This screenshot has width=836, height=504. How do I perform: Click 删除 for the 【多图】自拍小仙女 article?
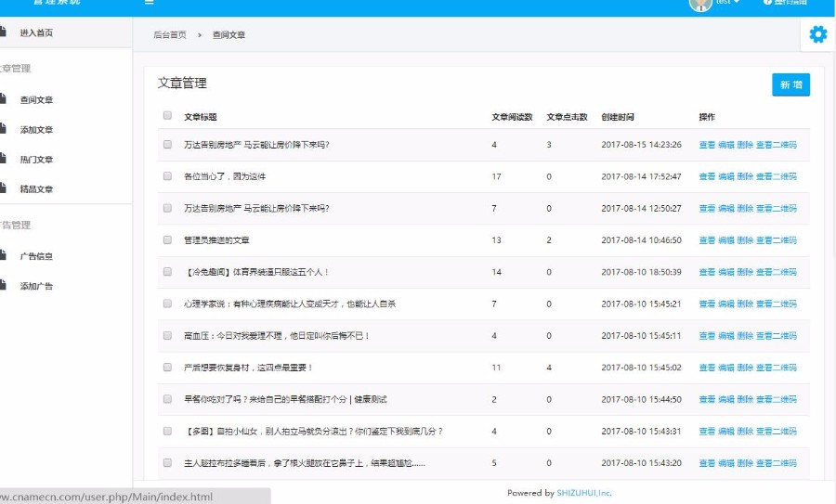(x=745, y=432)
